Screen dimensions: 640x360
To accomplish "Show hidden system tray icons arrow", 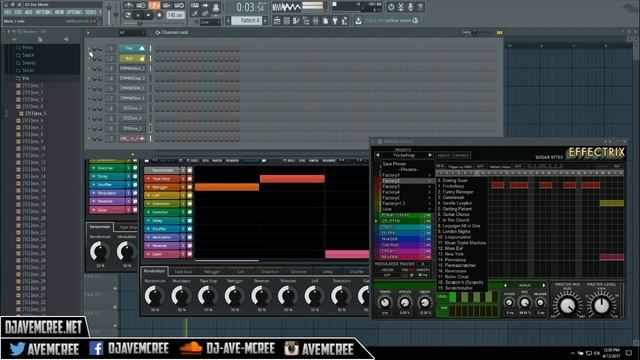I will coord(573,353).
